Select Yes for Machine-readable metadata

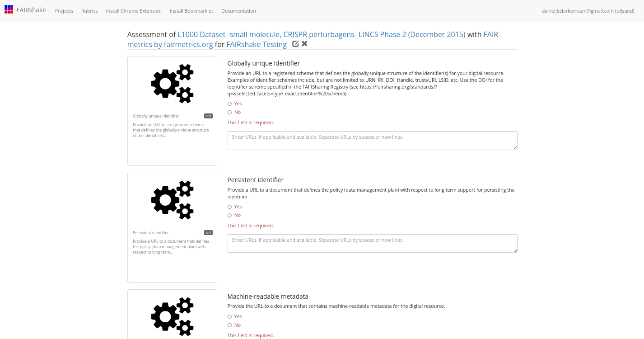(x=229, y=316)
